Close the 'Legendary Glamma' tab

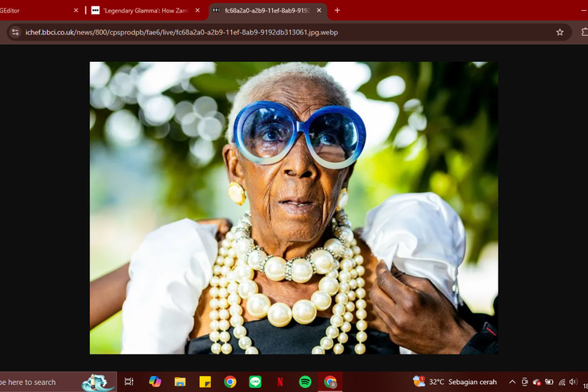(x=197, y=10)
